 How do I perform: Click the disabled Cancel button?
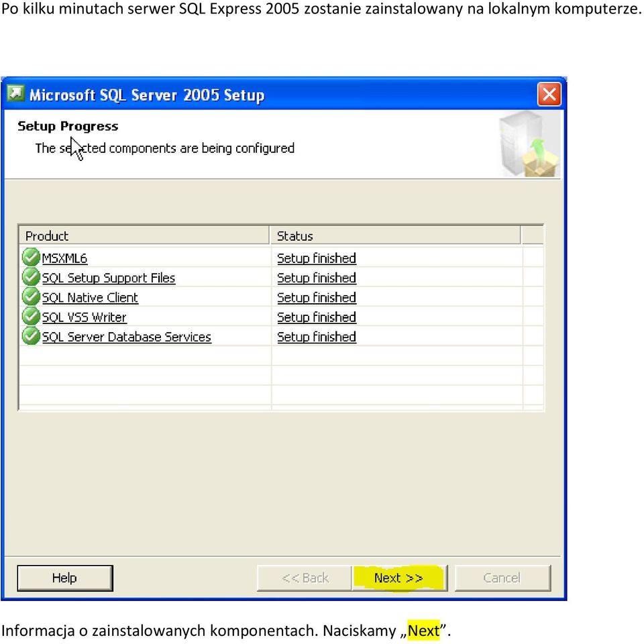pyautogui.click(x=502, y=578)
